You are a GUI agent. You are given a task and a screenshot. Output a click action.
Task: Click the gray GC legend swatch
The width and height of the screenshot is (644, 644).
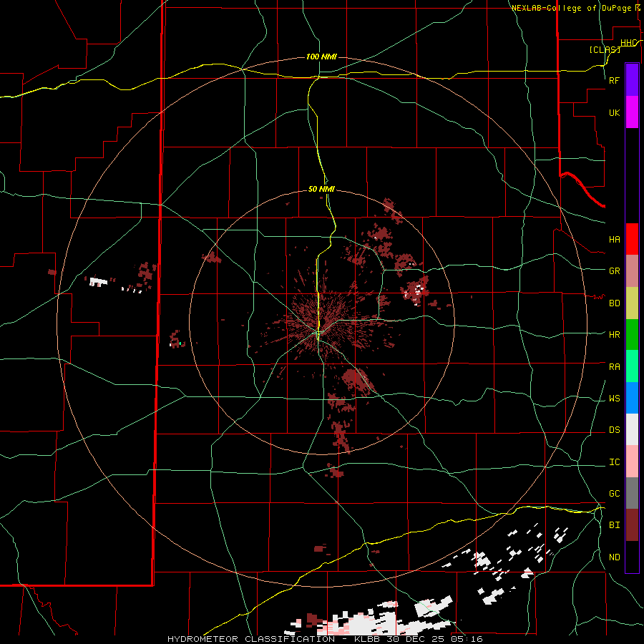(x=632, y=493)
